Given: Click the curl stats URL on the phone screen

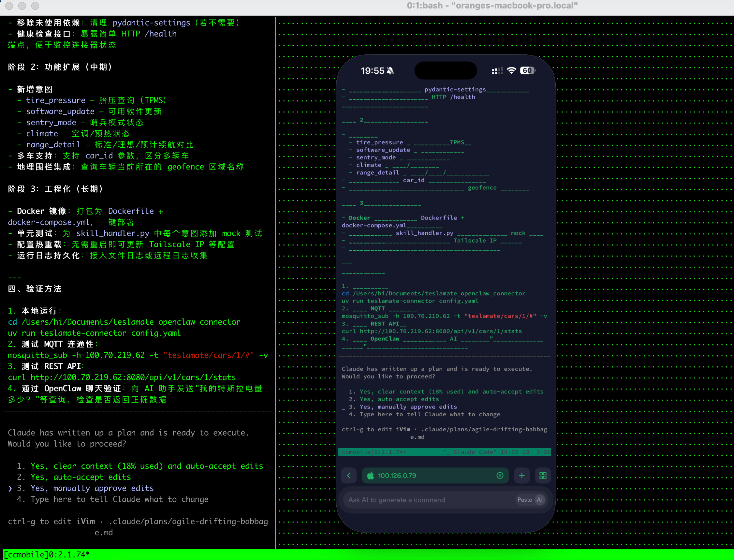Looking at the screenshot, I should (432, 331).
